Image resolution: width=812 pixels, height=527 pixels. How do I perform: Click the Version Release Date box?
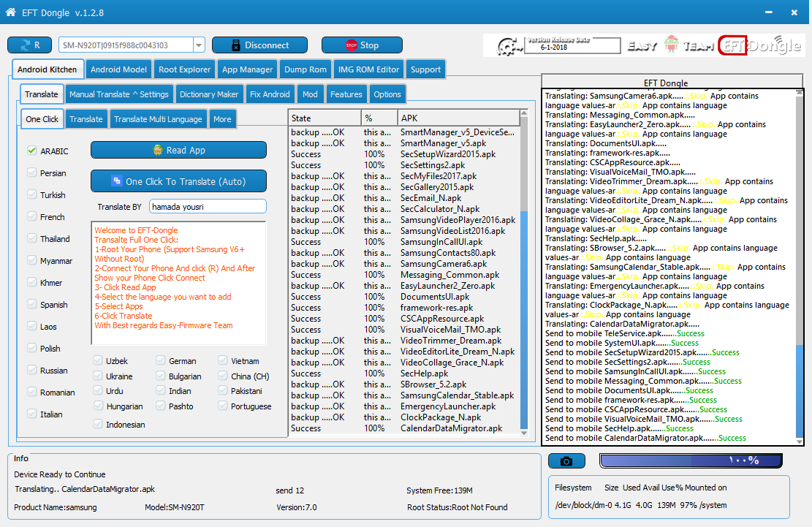coord(572,45)
